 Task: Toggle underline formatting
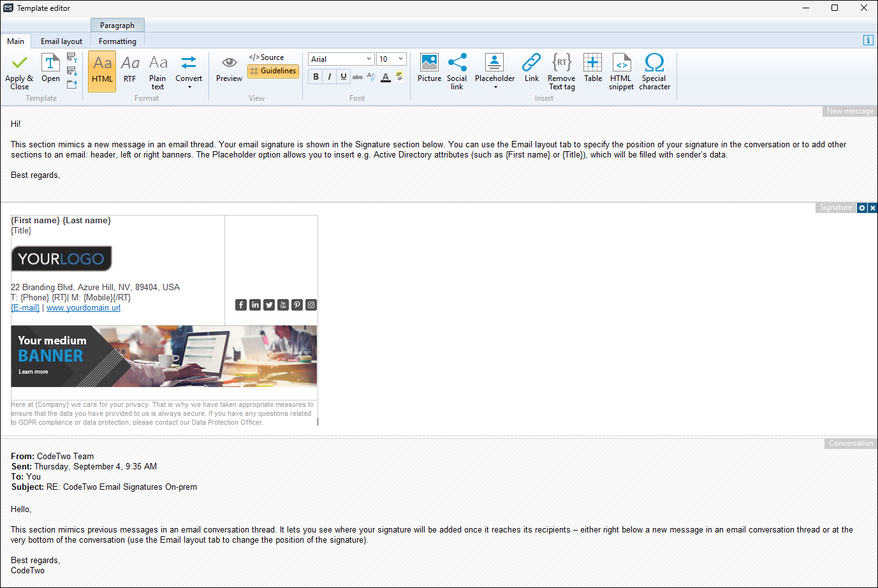[344, 77]
